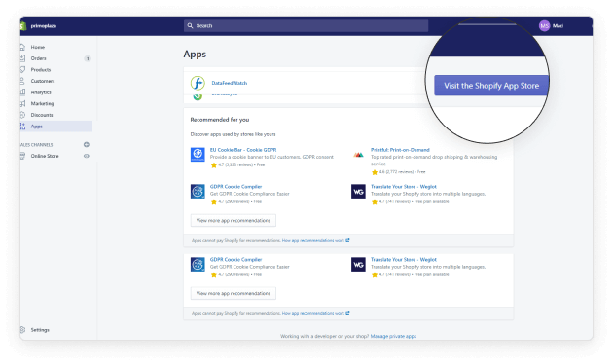
Task: Click the EU Cookie Bar app icon
Action: point(198,155)
